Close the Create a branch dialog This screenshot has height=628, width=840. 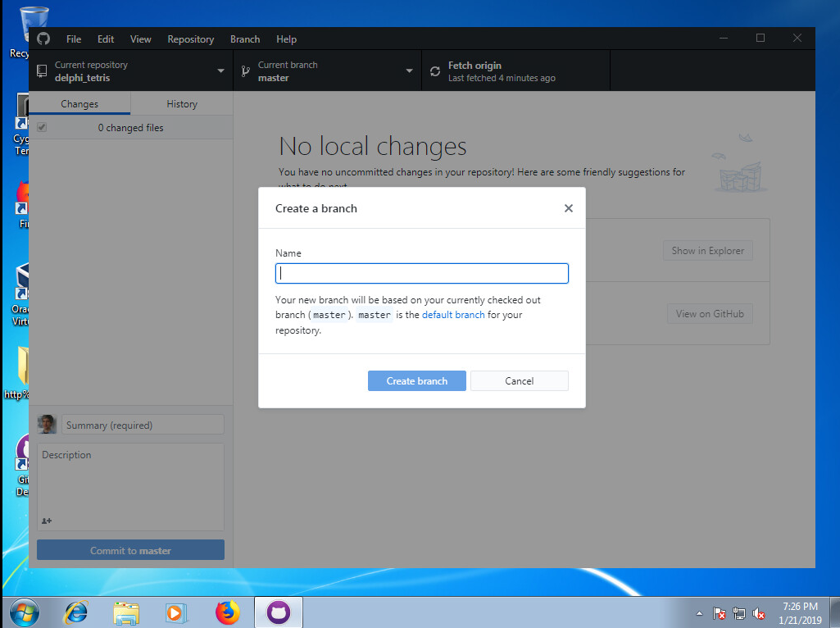[x=568, y=208]
